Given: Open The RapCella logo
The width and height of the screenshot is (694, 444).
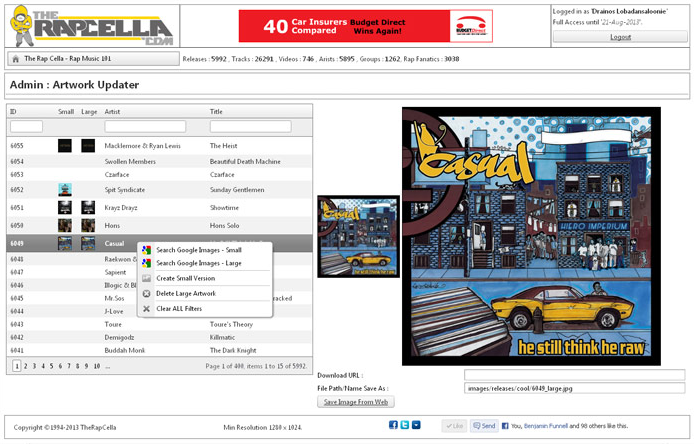Looking at the screenshot, I should (91, 26).
